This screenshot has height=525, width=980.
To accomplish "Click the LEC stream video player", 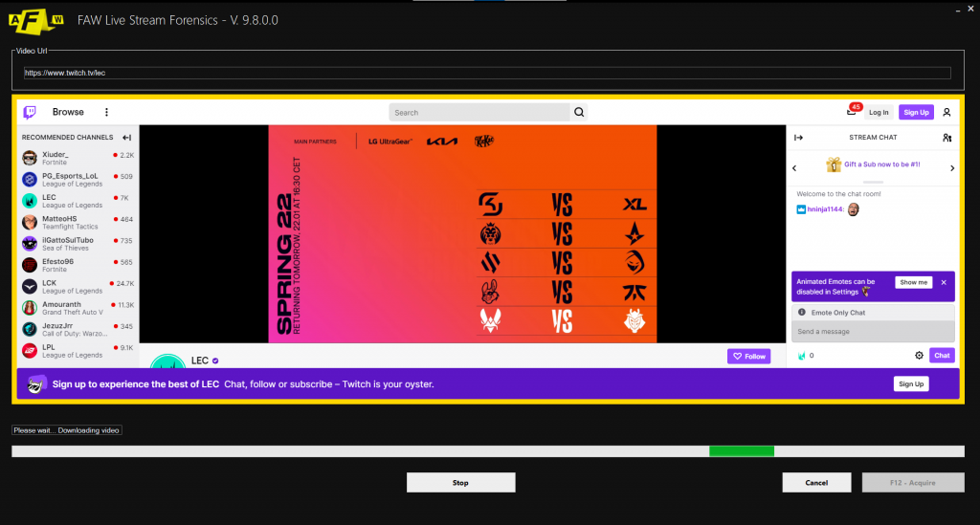I will click(x=462, y=233).
